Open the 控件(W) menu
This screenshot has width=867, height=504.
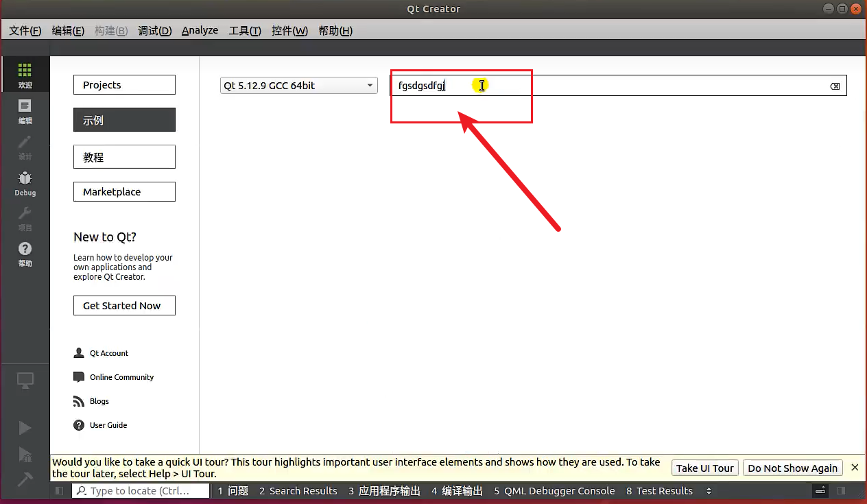[289, 31]
